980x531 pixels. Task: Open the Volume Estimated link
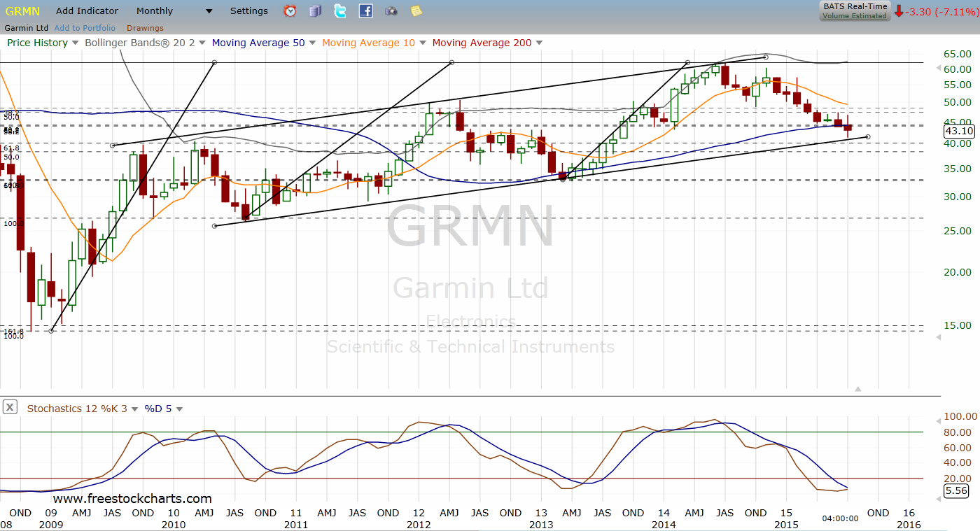(855, 16)
